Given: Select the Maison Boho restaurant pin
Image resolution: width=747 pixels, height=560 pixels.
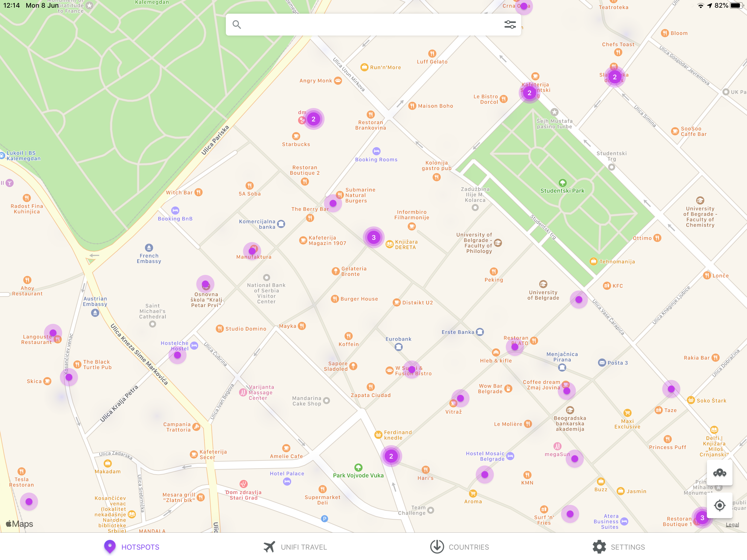Looking at the screenshot, I should 412,106.
